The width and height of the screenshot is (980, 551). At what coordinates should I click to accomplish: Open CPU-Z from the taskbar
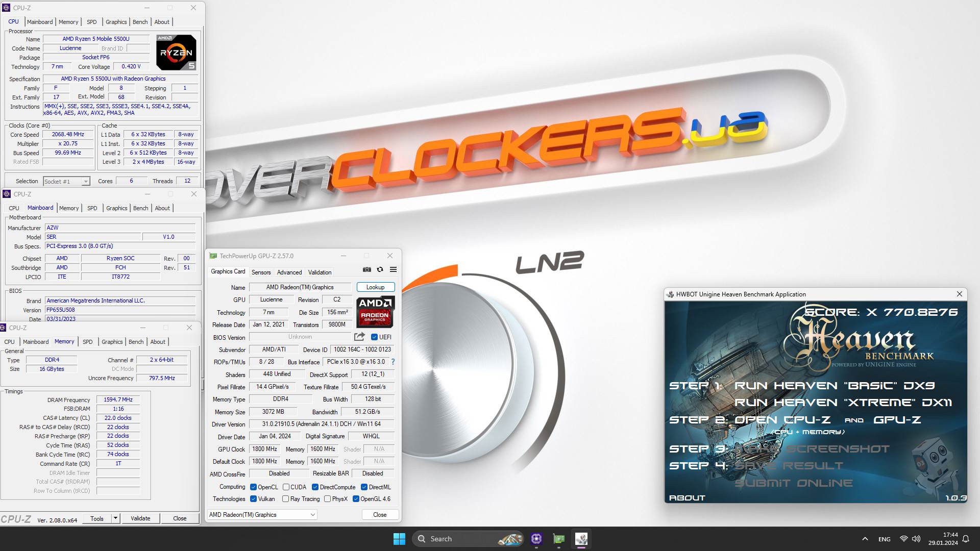(536, 539)
